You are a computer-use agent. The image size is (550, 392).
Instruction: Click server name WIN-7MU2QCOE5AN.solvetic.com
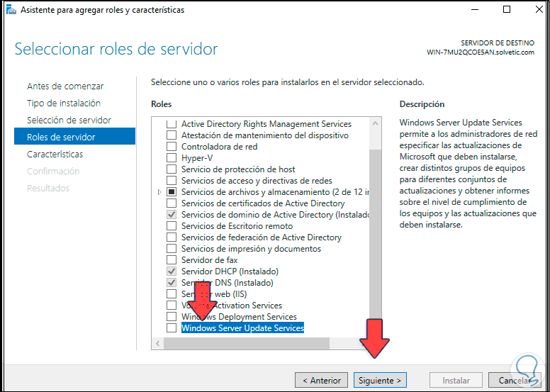(x=481, y=52)
